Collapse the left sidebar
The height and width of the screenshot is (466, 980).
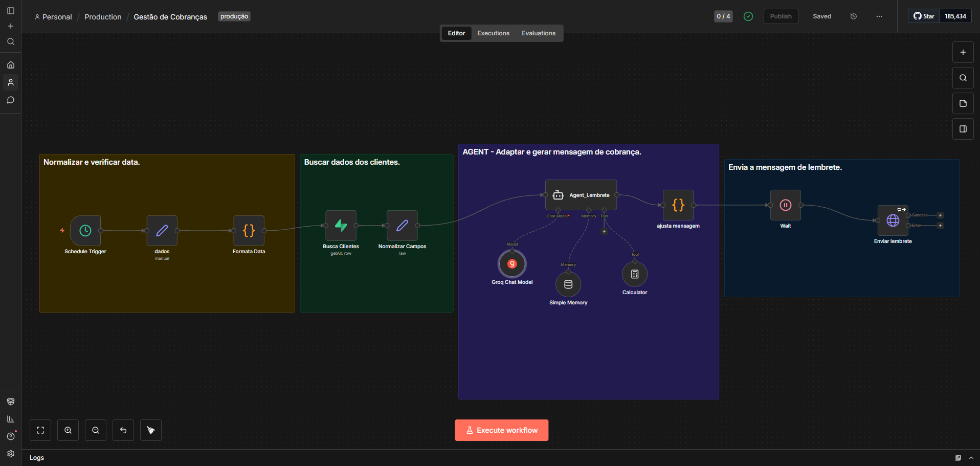[x=11, y=11]
